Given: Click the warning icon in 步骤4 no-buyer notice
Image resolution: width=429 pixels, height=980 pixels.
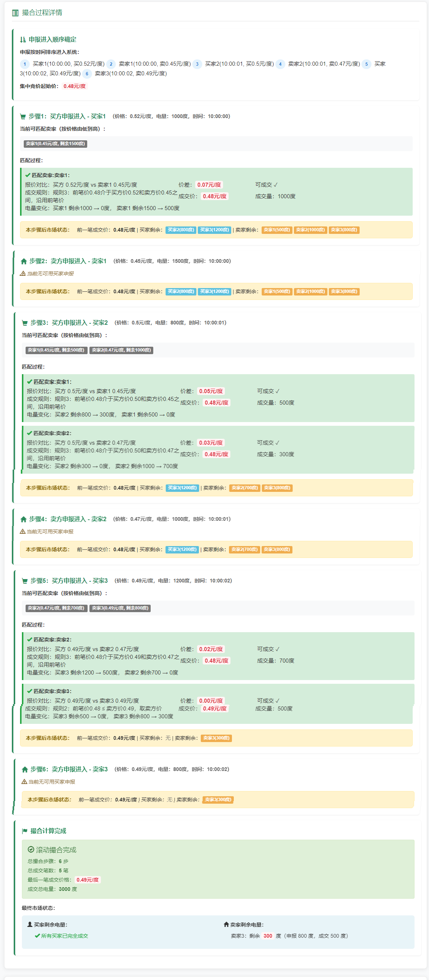Looking at the screenshot, I should click(x=22, y=532).
